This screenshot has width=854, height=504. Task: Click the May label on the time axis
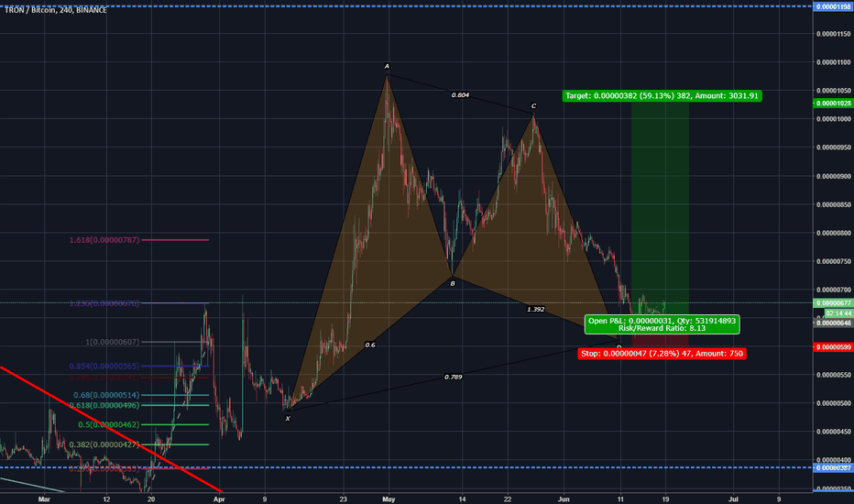[x=389, y=499]
